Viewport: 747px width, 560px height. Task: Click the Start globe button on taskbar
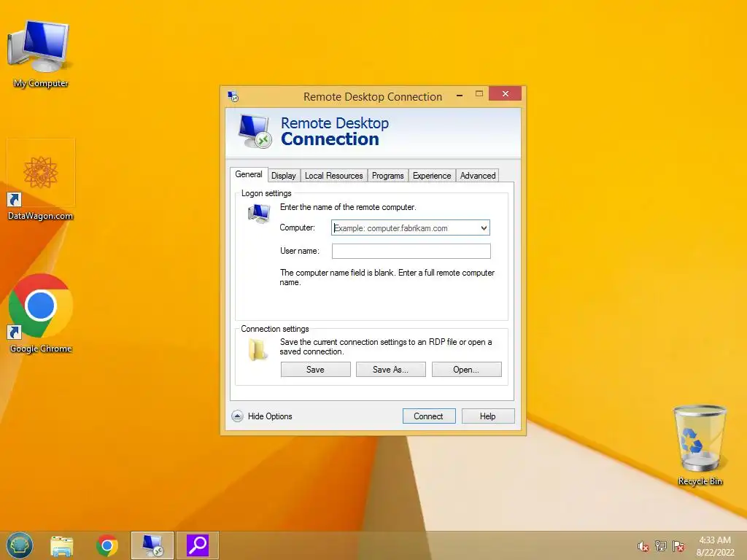pos(19,545)
